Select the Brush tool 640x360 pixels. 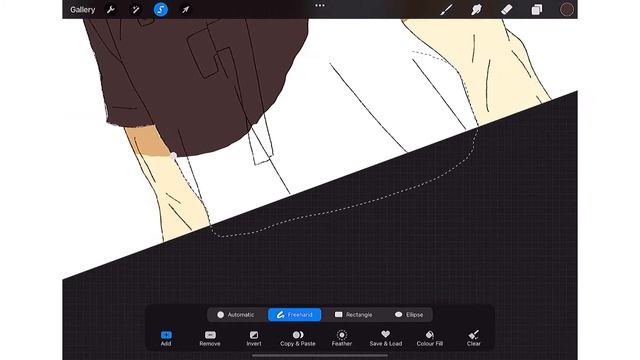446,9
